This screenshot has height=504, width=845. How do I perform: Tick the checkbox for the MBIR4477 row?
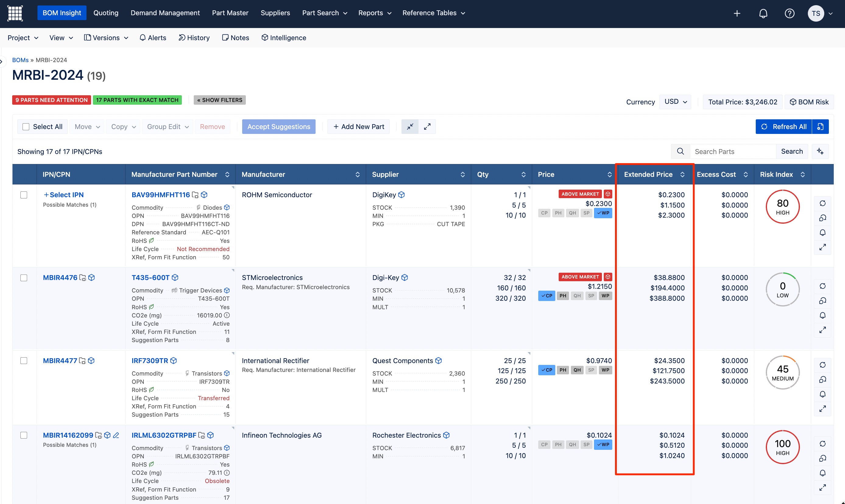[x=24, y=360]
